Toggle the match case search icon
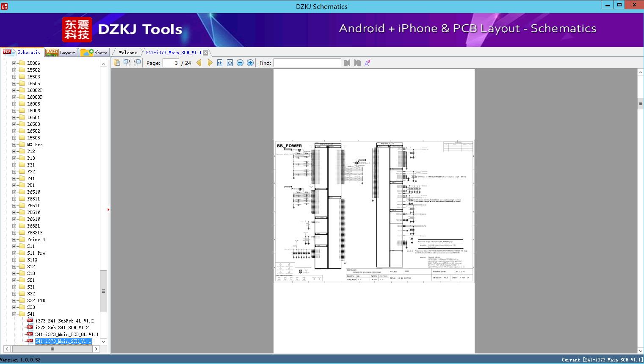The height and width of the screenshot is (364, 644). pyautogui.click(x=368, y=63)
